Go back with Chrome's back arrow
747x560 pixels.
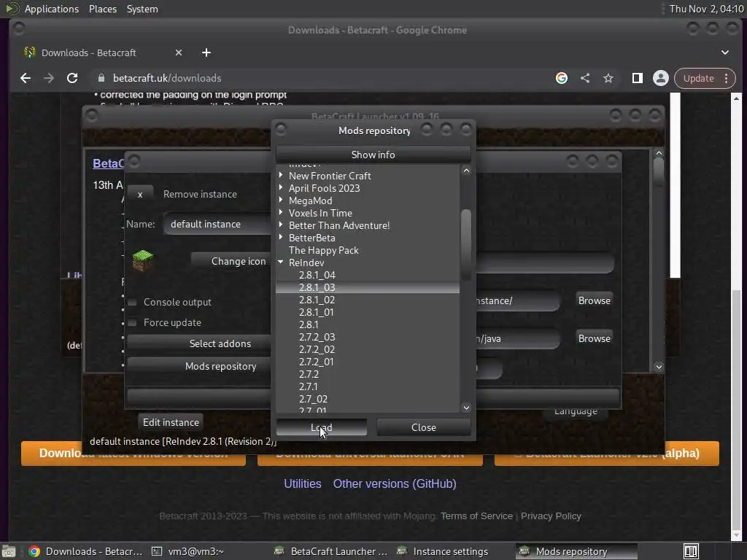pyautogui.click(x=26, y=78)
